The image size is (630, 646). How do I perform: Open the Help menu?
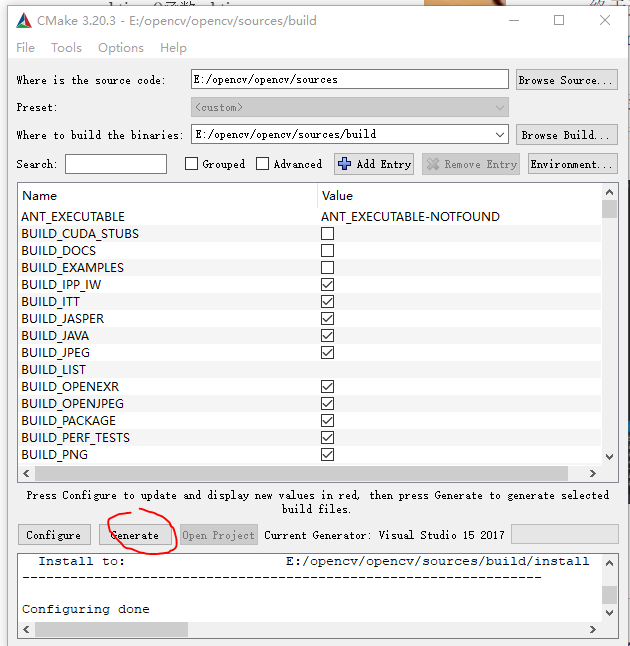pos(173,48)
